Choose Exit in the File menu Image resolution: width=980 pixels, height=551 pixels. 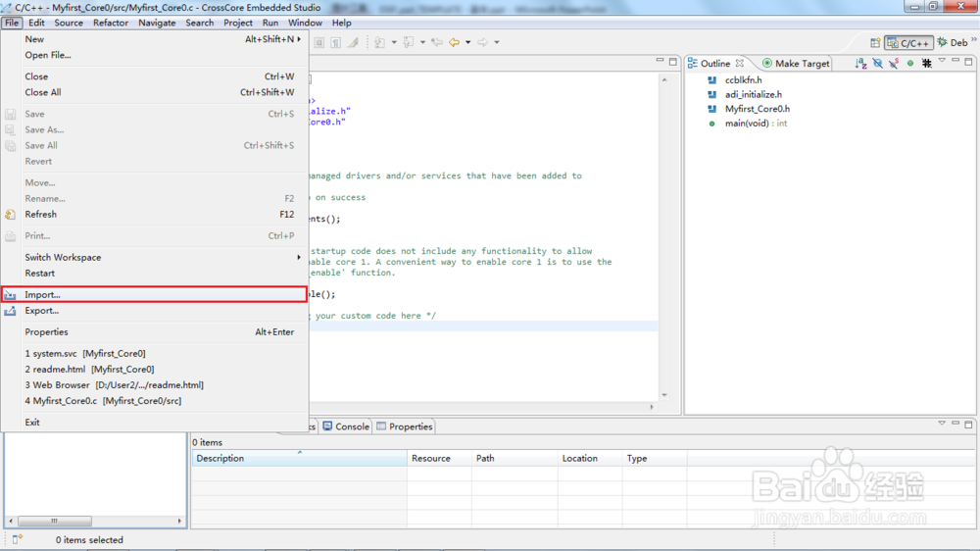[155, 423]
